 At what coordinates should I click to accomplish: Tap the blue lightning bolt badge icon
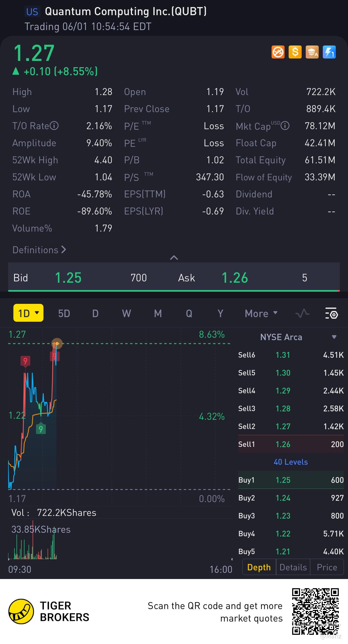click(x=329, y=52)
